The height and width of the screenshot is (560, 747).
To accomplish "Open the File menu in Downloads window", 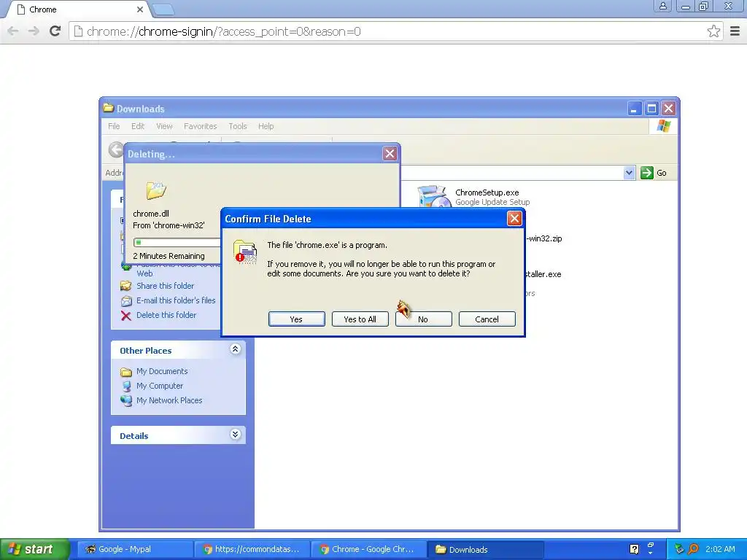I will click(x=114, y=126).
